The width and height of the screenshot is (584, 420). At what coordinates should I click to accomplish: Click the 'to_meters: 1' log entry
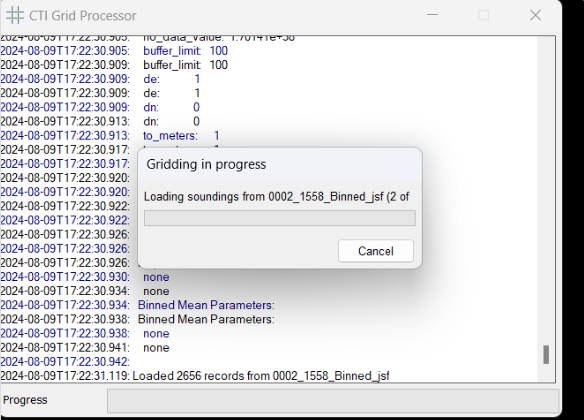click(x=110, y=136)
